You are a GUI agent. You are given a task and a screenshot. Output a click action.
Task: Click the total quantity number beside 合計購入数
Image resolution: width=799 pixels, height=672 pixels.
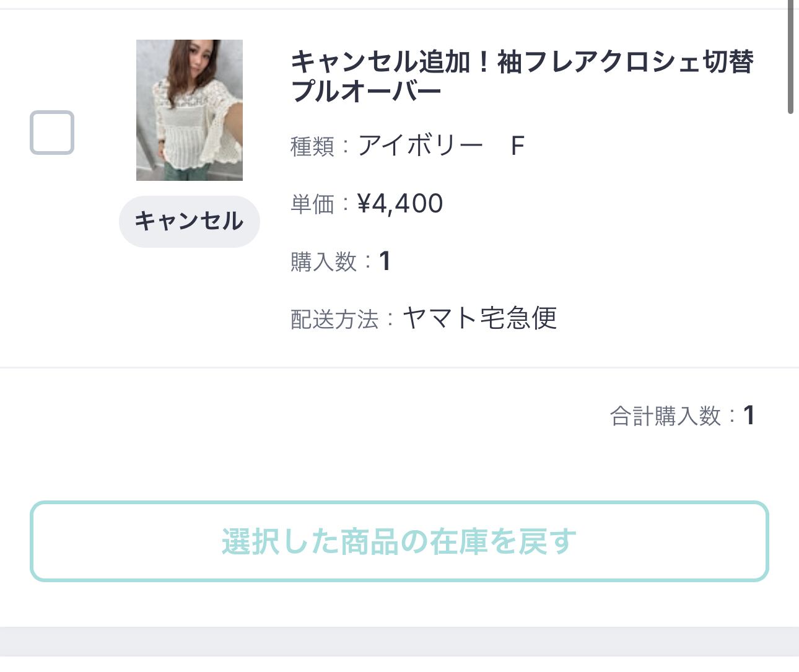[749, 416]
